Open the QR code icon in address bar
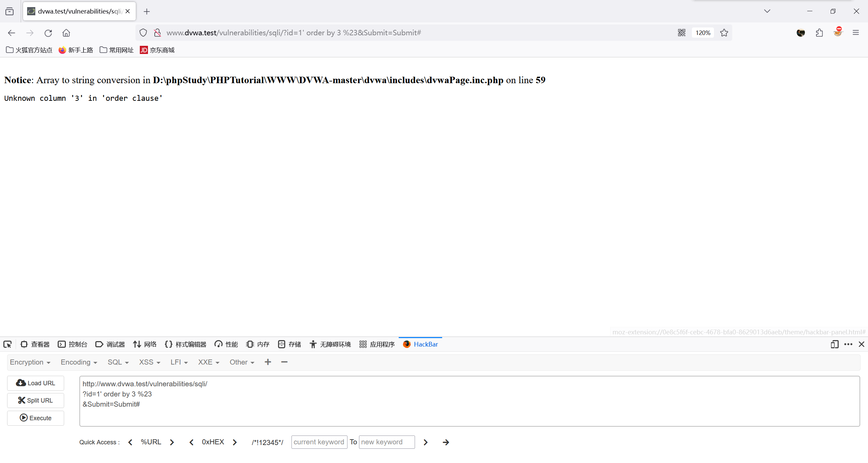Image resolution: width=868 pixels, height=463 pixels. (682, 33)
